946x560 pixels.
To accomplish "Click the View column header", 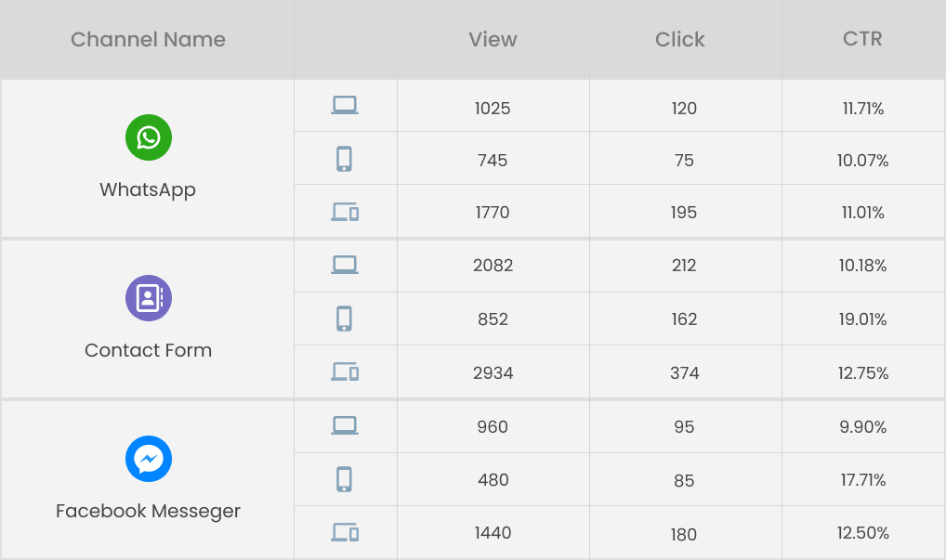I will [x=493, y=39].
